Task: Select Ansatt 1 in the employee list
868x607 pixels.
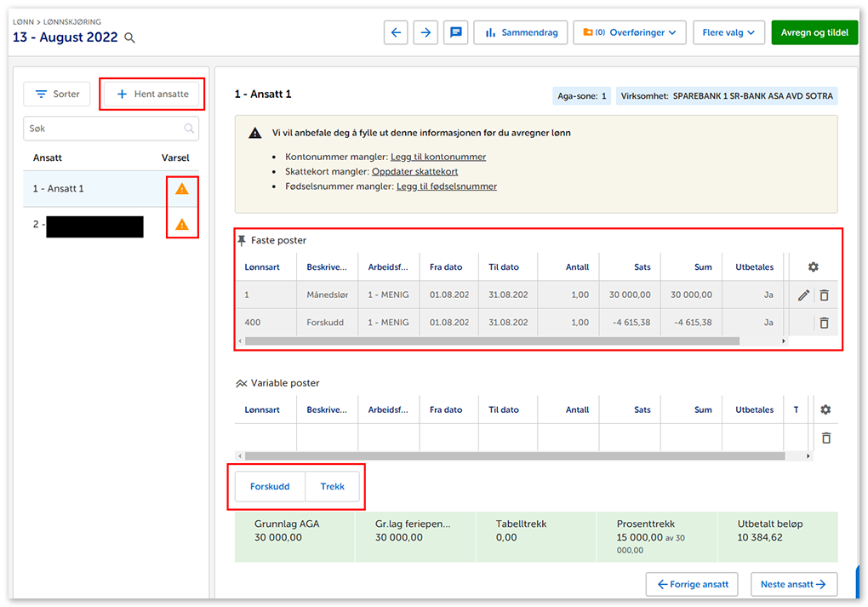Action: [x=59, y=189]
